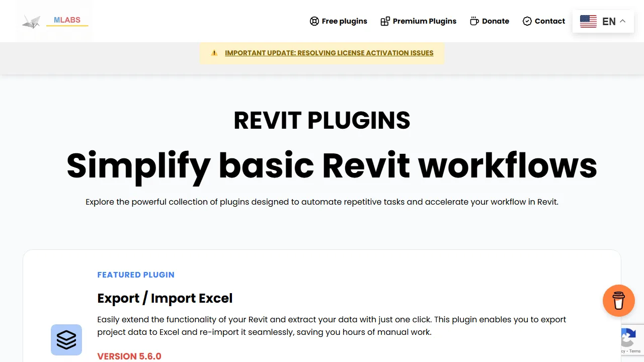Open the Buy Me a Coffee floating widget
This screenshot has height=362, width=644.
point(619,301)
